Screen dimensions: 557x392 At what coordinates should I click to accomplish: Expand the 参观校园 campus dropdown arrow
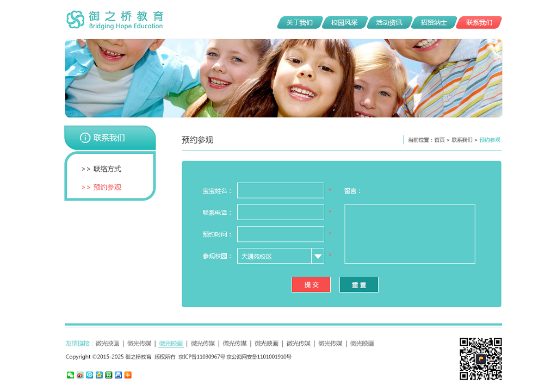pyautogui.click(x=318, y=256)
